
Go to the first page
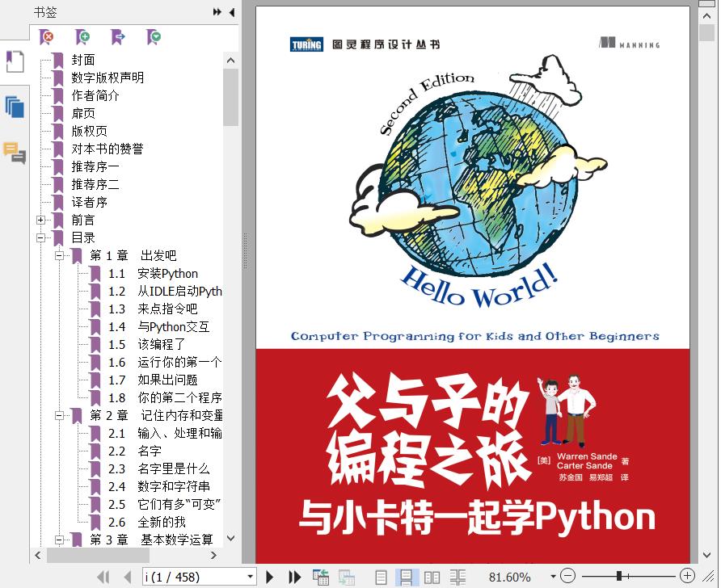pos(103,577)
